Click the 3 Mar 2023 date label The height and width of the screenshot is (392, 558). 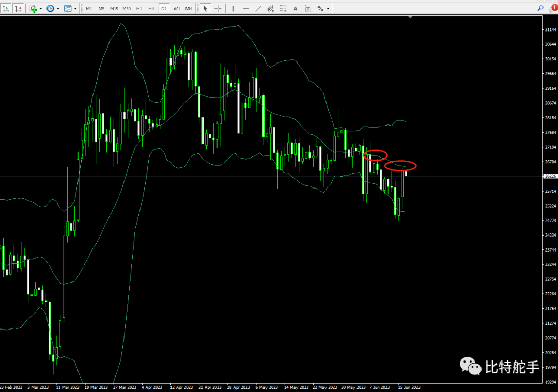[x=38, y=387]
